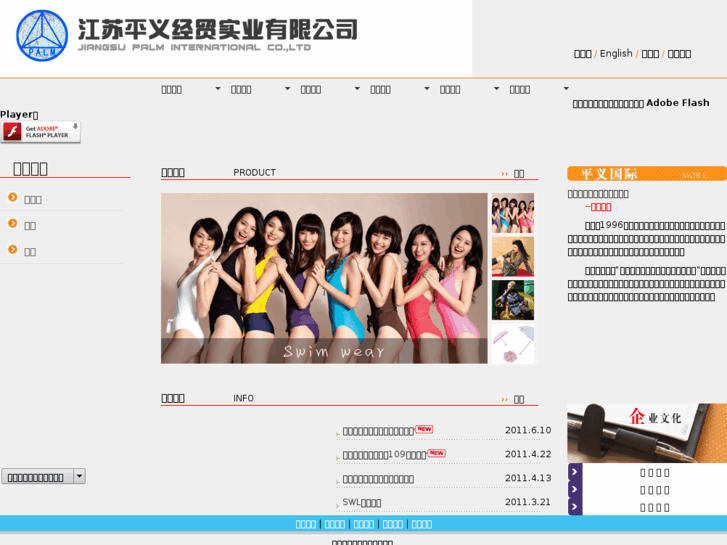
Task: Open the last link in blue footer bar
Action: (421, 524)
